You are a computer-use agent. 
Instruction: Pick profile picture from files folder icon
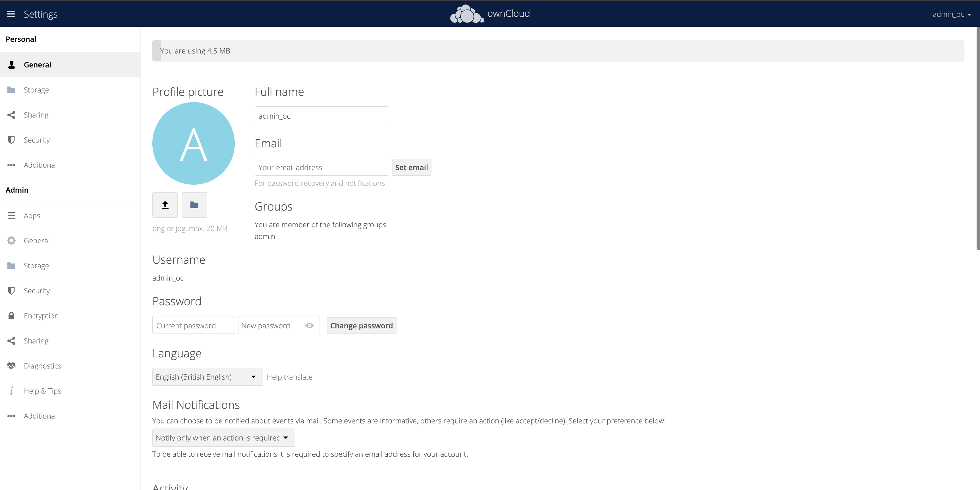[194, 205]
